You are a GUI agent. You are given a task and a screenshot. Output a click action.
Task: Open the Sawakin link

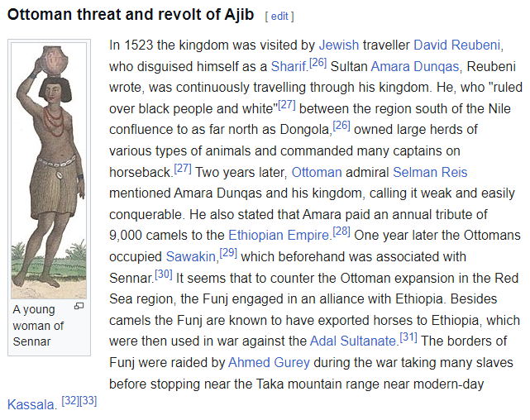click(x=191, y=257)
